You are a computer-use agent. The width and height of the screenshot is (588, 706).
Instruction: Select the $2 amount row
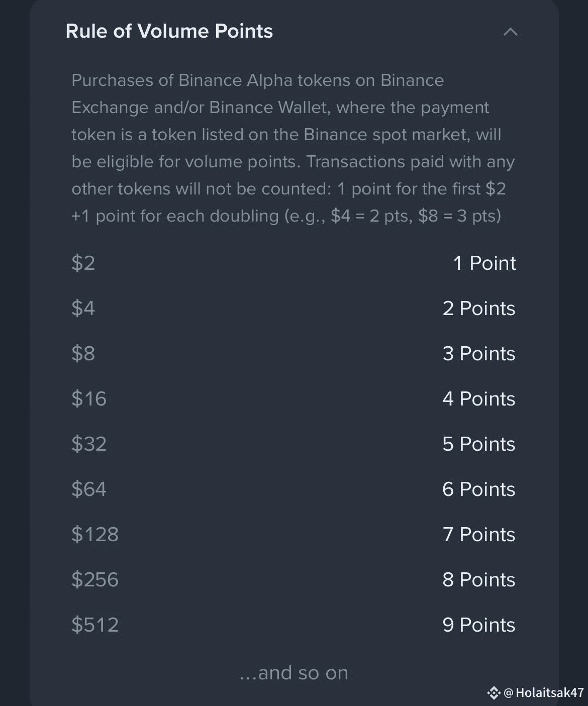[x=293, y=263]
